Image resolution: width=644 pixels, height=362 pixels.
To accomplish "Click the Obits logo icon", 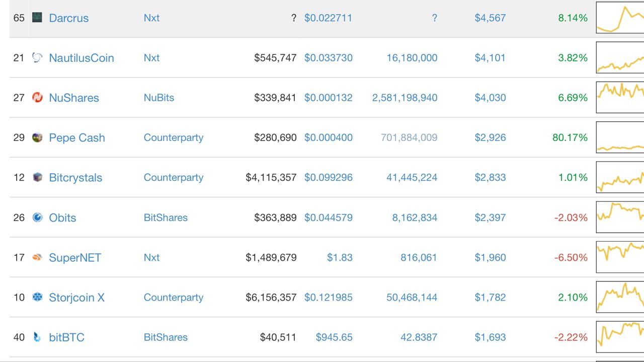I will click(37, 217).
